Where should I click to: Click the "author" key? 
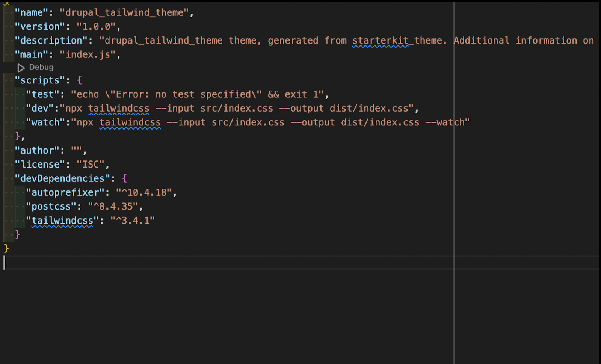pos(37,151)
